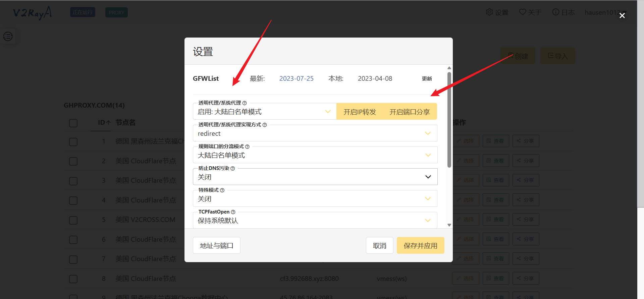644x299 pixels.
Task: Click the 地址与端口 button
Action: (216, 246)
